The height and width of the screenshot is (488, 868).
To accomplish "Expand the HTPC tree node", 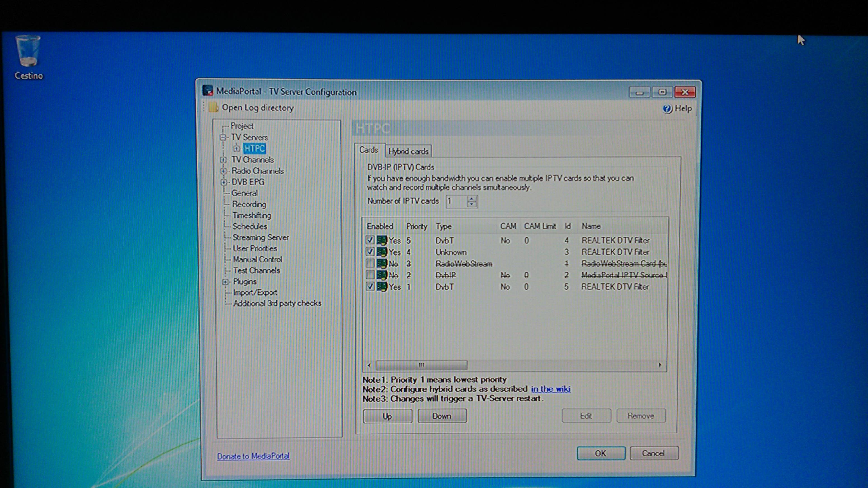I will pos(237,148).
